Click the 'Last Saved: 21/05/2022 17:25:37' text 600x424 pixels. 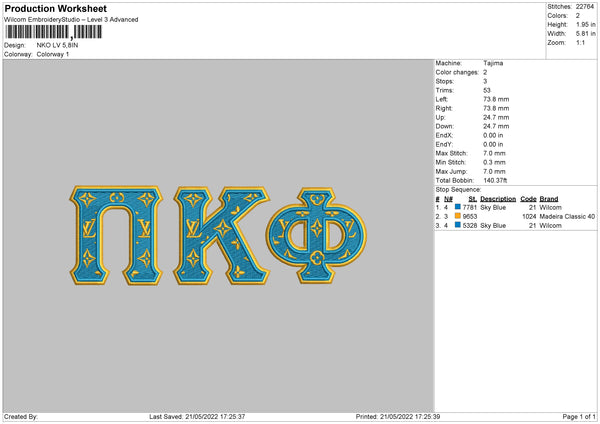coord(197,417)
